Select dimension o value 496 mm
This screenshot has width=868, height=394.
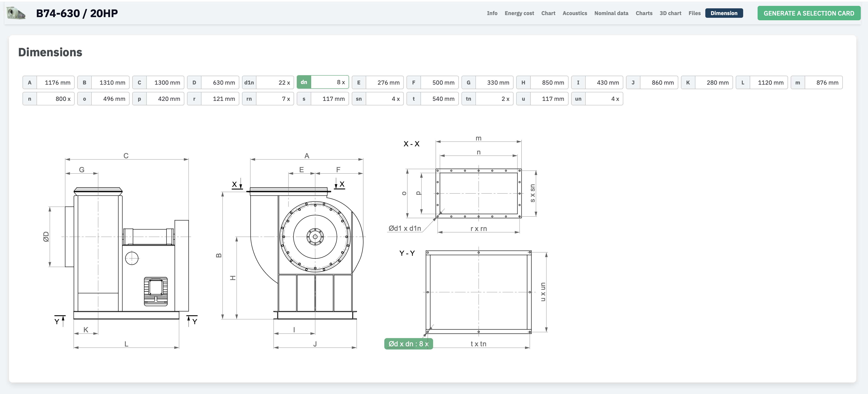tap(103, 99)
